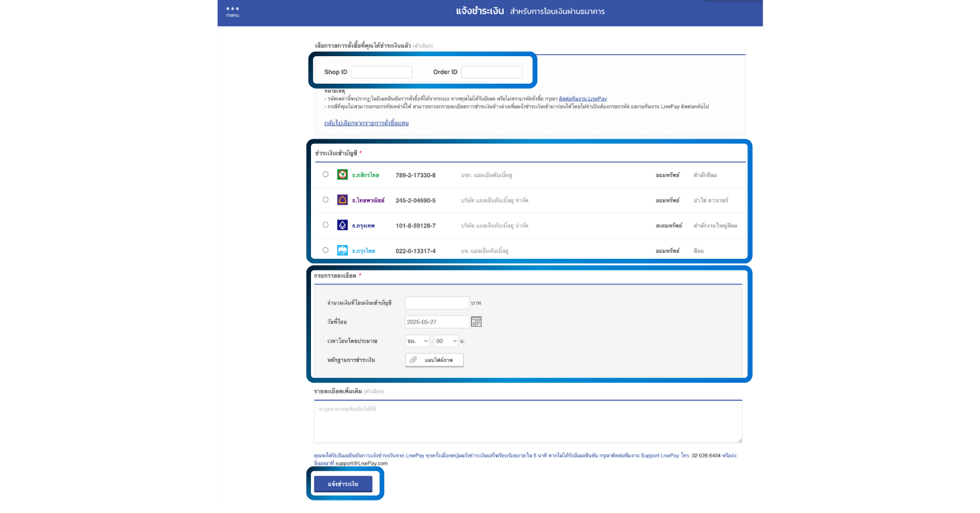Select Kasikorn account 789-2-17330-8 radio button

[325, 174]
